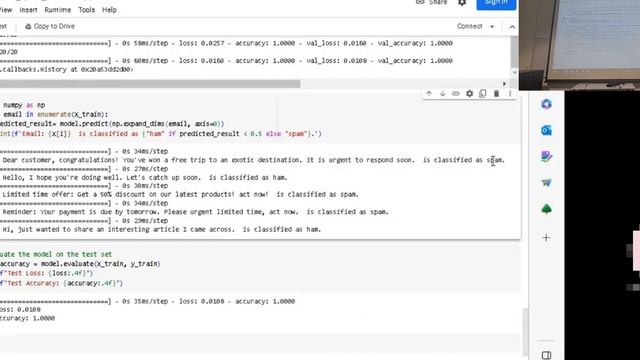This screenshot has height=360, width=640.
Task: Open the paper plane icon in sidebar
Action: coord(546,182)
